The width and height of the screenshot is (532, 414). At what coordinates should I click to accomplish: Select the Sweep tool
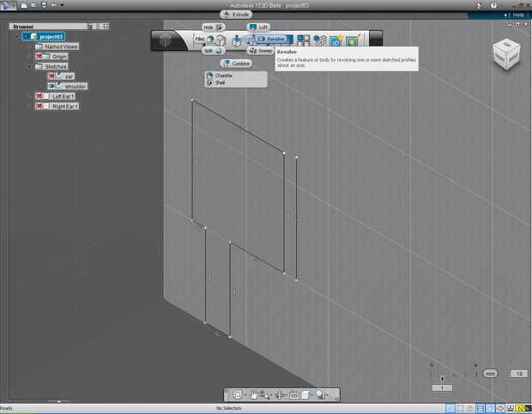(261, 51)
